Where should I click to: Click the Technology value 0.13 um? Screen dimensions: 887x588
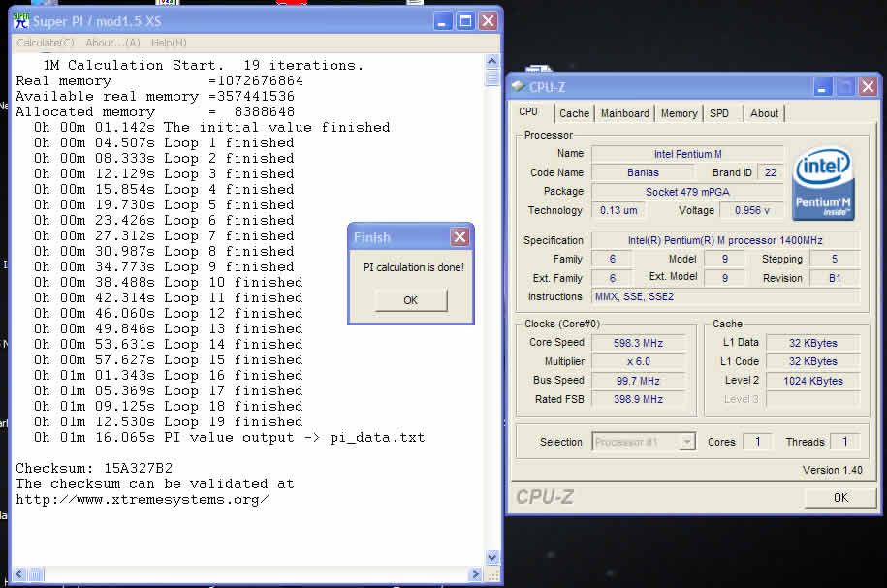point(618,210)
